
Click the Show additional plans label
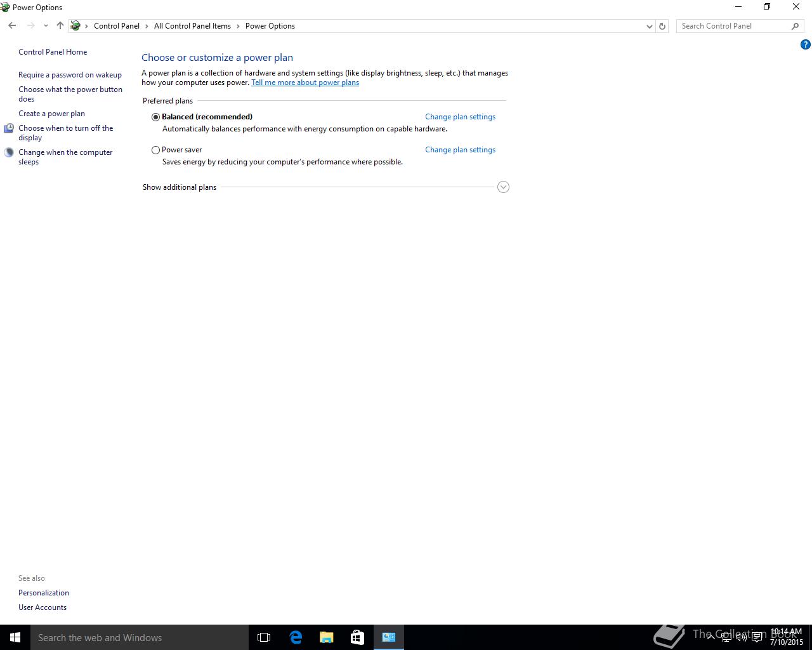click(180, 187)
